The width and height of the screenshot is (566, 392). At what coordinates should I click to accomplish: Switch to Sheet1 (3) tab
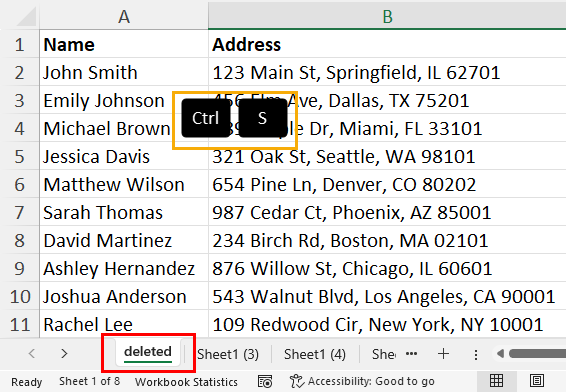coord(228,354)
